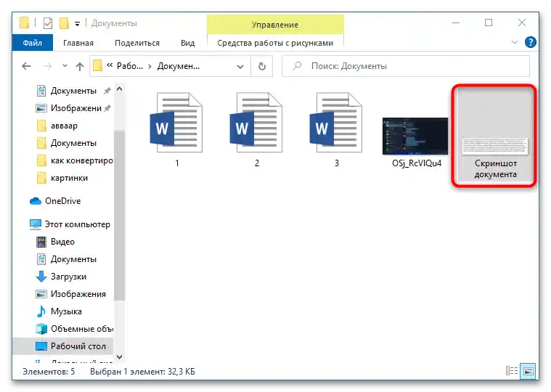Click the Рабо... breadcrumb segment
The height and width of the screenshot is (392, 551).
tap(130, 66)
